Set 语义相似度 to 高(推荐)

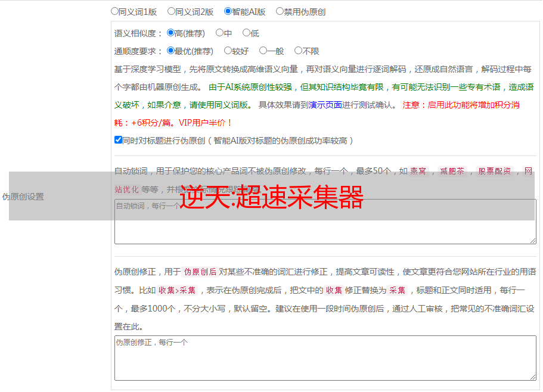[171, 33]
